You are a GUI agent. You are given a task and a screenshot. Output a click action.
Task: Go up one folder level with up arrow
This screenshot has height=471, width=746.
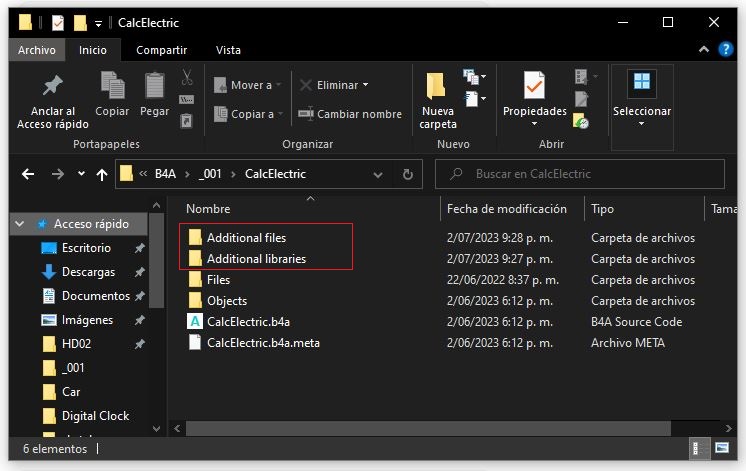coord(101,174)
